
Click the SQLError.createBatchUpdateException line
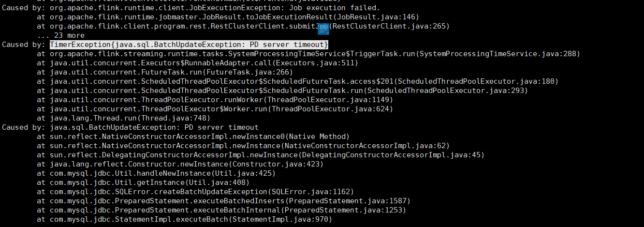click(195, 192)
